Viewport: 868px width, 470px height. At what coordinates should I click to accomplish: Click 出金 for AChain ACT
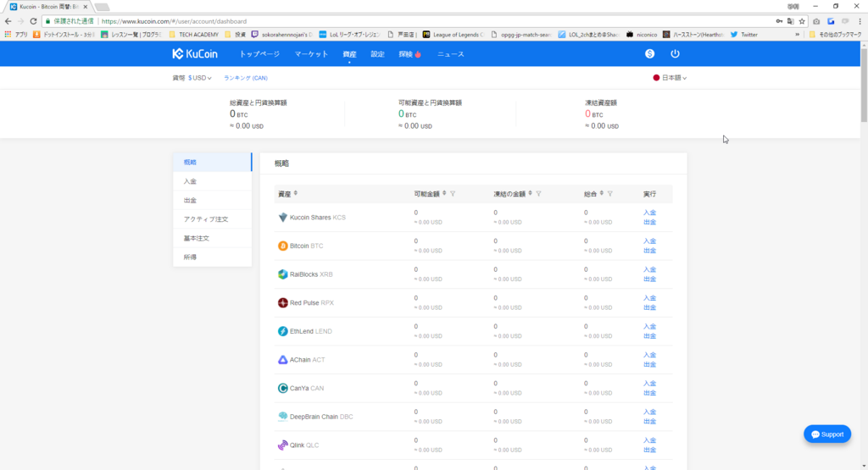click(649, 364)
